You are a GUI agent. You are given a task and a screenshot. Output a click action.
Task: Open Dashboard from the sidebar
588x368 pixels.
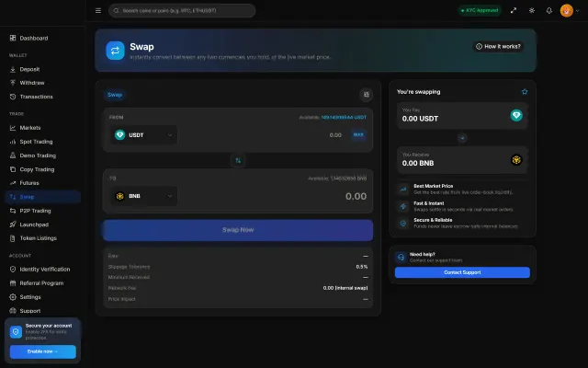(x=43, y=38)
